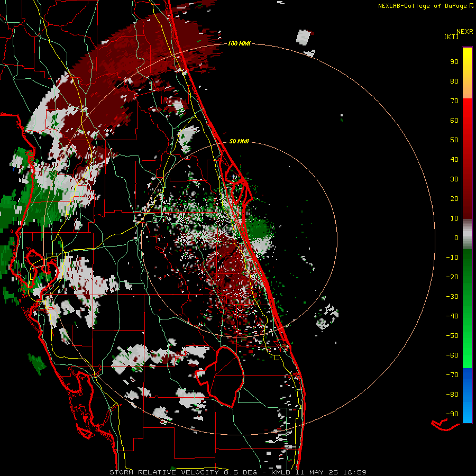
Task: Select the positive 20 knot scale label
Action: (454, 198)
